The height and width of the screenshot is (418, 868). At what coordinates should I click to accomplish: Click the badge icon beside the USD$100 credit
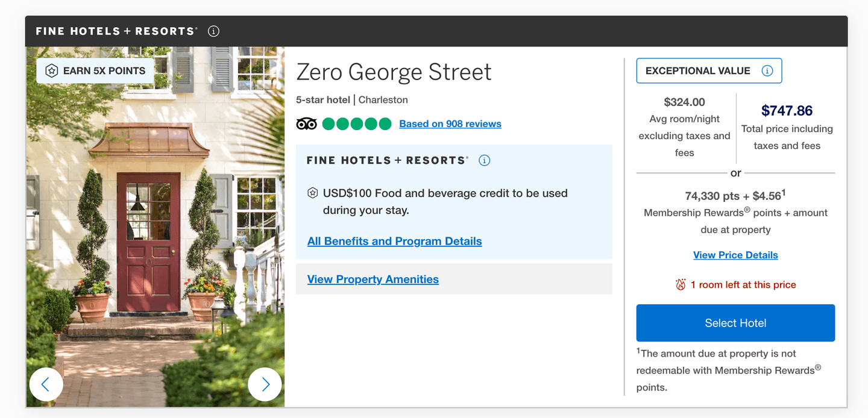[312, 193]
